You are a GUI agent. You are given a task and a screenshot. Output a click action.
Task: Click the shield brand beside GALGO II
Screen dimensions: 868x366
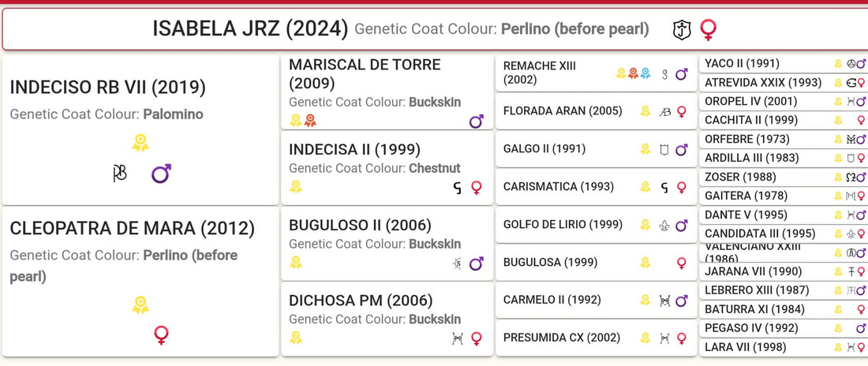tap(665, 149)
